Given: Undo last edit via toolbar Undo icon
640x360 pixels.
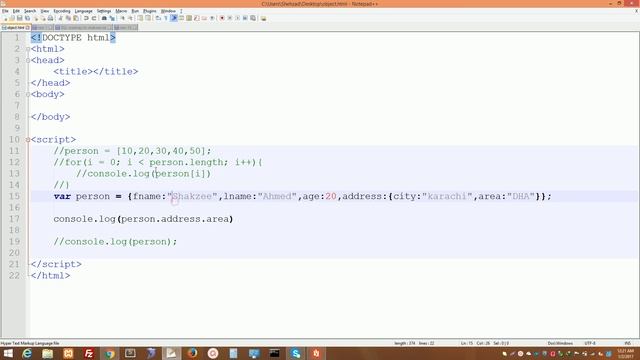Looking at the screenshot, I should coord(86,18).
